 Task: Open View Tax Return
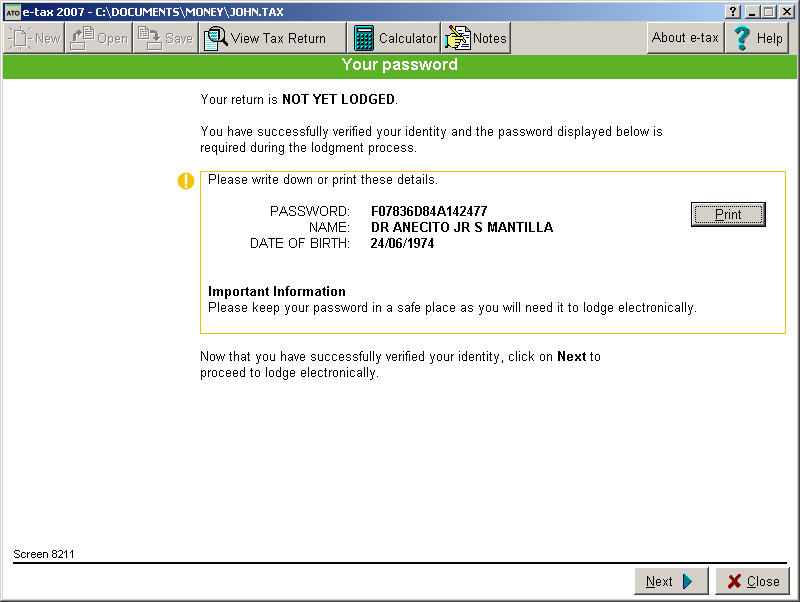coord(272,38)
